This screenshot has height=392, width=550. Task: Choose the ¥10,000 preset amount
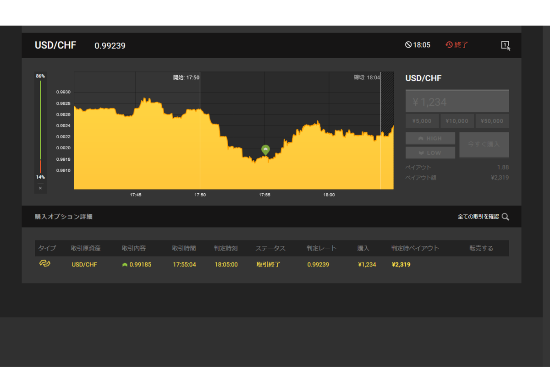point(457,121)
